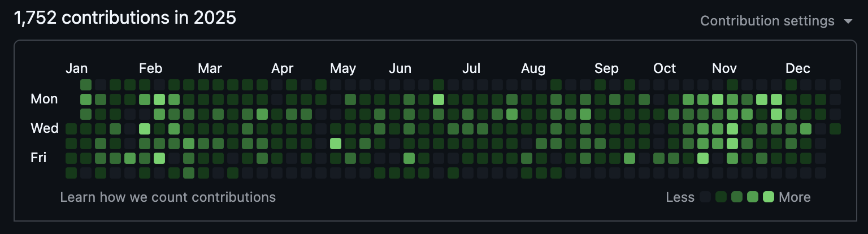Image resolution: width=868 pixels, height=234 pixels.
Task: Click the bright Wednesday February 5 cell
Action: 145,129
